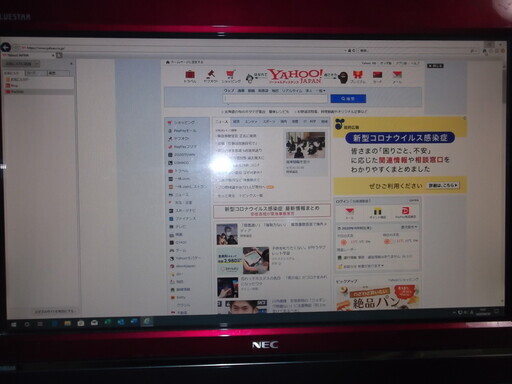Expand the 一覧 search category dropdown
This screenshot has height=384, width=512.
tap(321, 91)
